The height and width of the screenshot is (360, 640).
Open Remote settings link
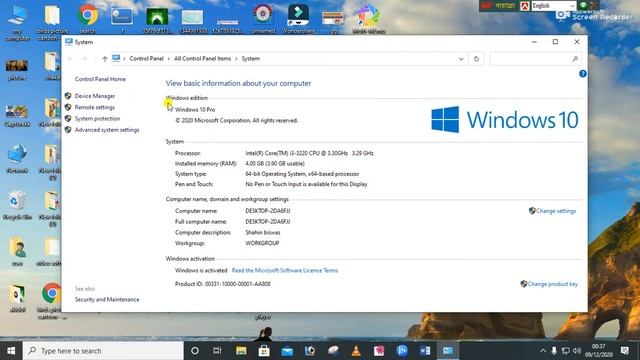coord(95,107)
